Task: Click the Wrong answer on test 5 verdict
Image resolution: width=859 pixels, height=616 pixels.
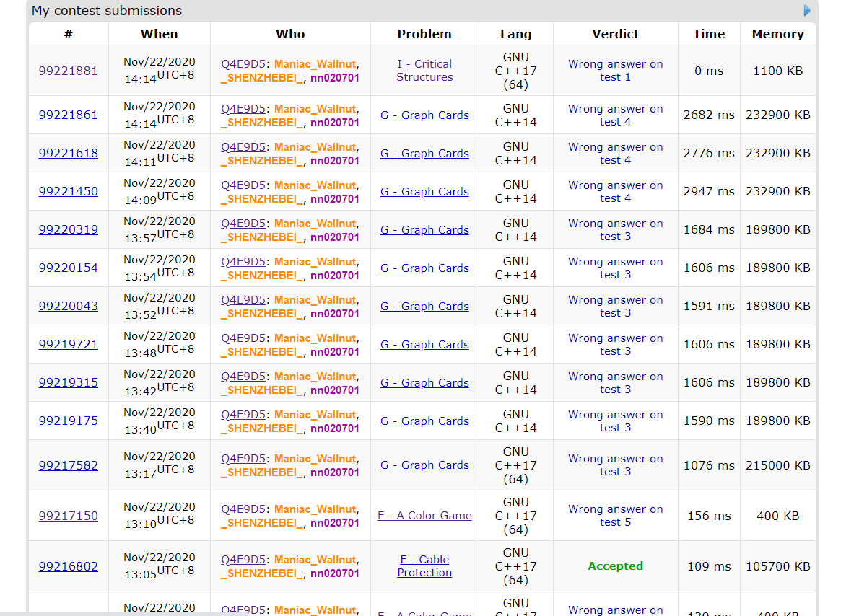Action: click(615, 516)
